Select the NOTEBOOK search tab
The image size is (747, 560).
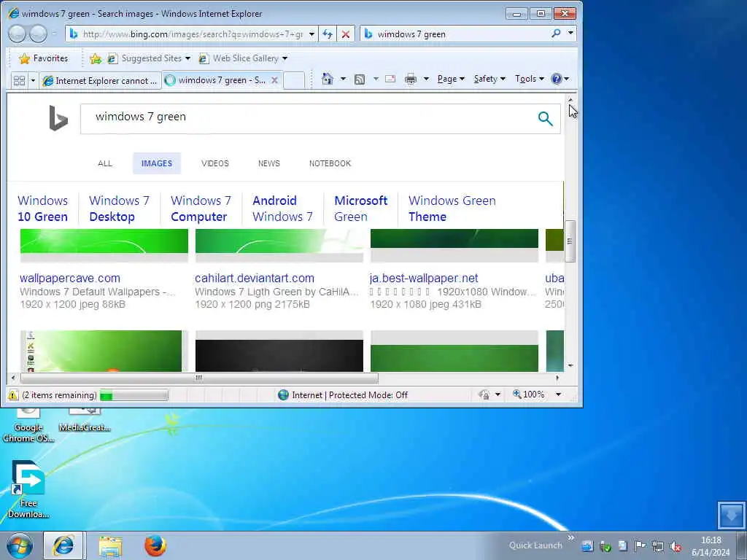click(330, 163)
